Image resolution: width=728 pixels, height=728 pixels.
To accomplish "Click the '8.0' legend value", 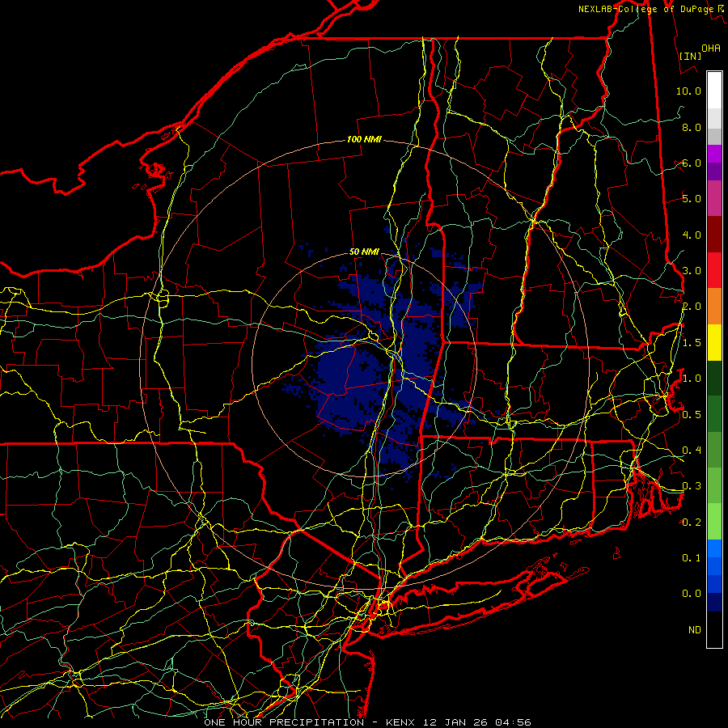I will pyautogui.click(x=692, y=127).
